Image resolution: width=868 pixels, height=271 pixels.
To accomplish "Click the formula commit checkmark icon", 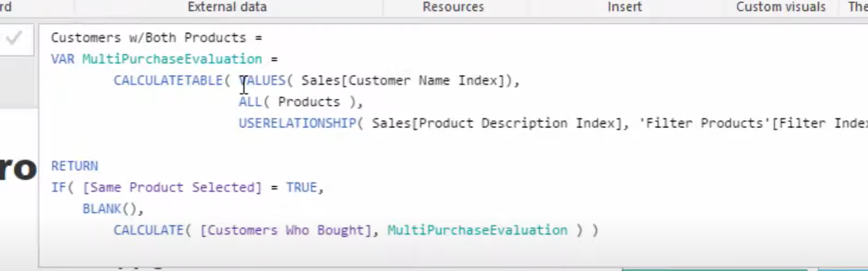I will [14, 39].
